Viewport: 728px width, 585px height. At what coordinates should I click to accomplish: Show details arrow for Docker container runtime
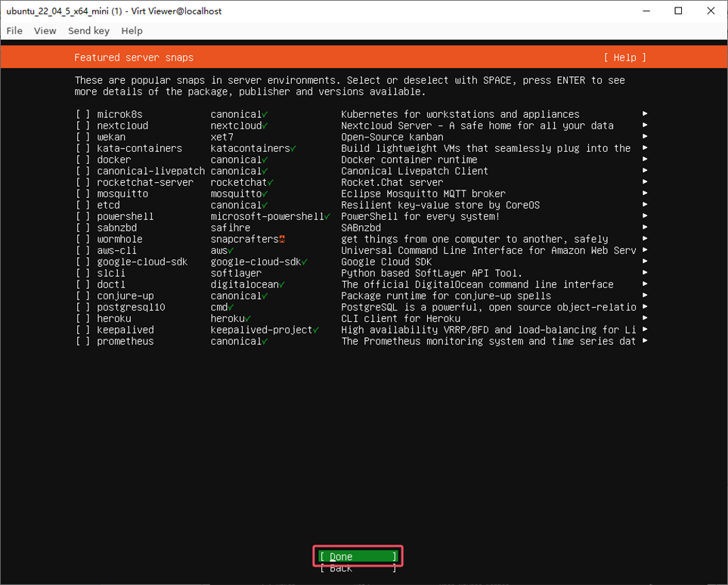(x=645, y=159)
